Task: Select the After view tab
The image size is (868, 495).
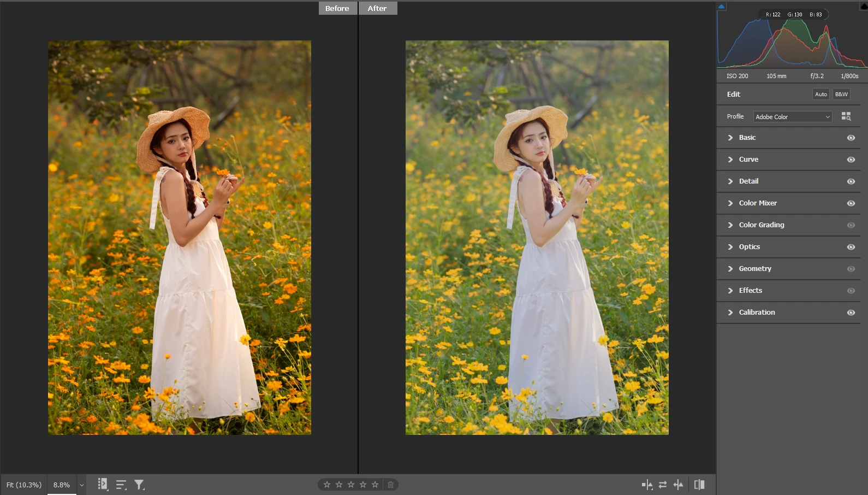Action: pyautogui.click(x=377, y=8)
